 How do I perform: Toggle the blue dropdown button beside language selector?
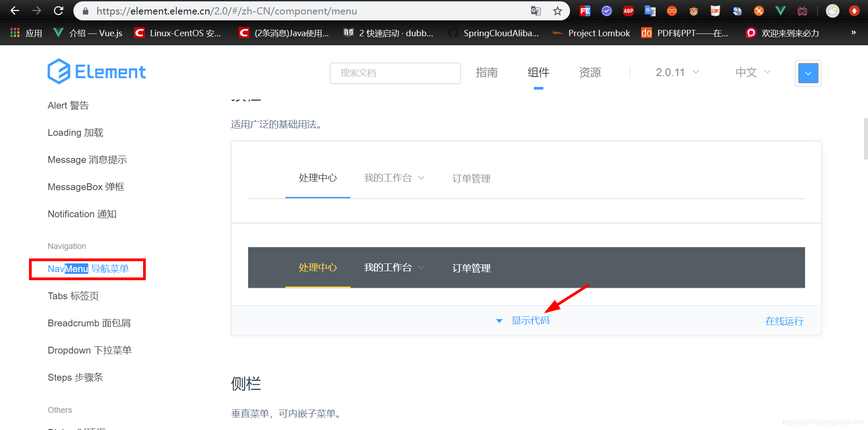[x=808, y=73]
